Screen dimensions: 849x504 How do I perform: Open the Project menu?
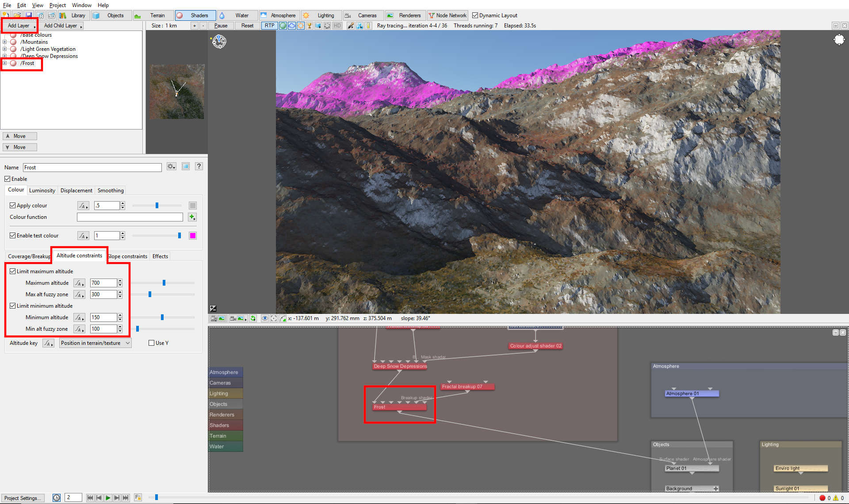(x=57, y=5)
